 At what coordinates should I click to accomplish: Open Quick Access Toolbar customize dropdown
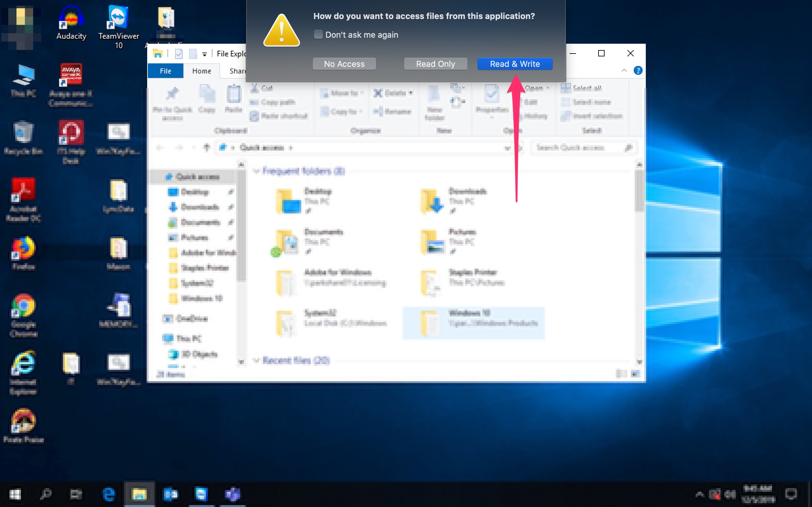(204, 54)
